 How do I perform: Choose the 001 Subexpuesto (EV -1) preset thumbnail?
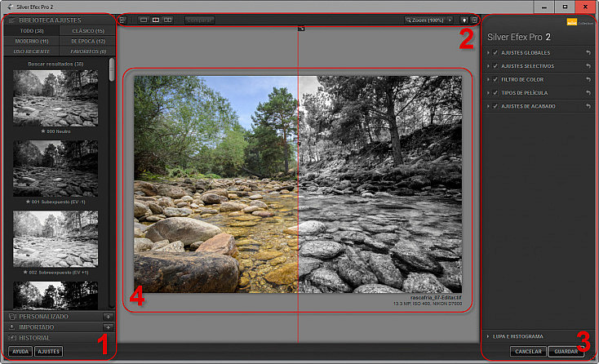coord(55,168)
